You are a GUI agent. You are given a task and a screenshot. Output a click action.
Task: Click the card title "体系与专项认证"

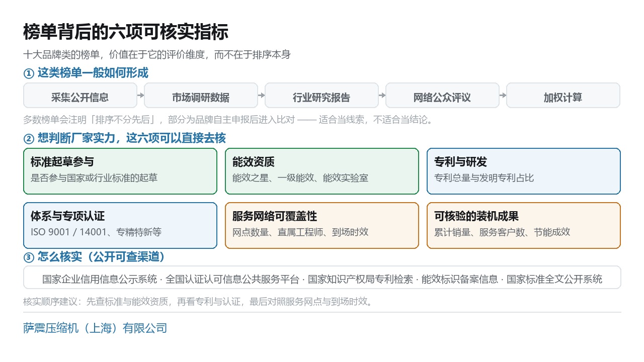tap(67, 216)
